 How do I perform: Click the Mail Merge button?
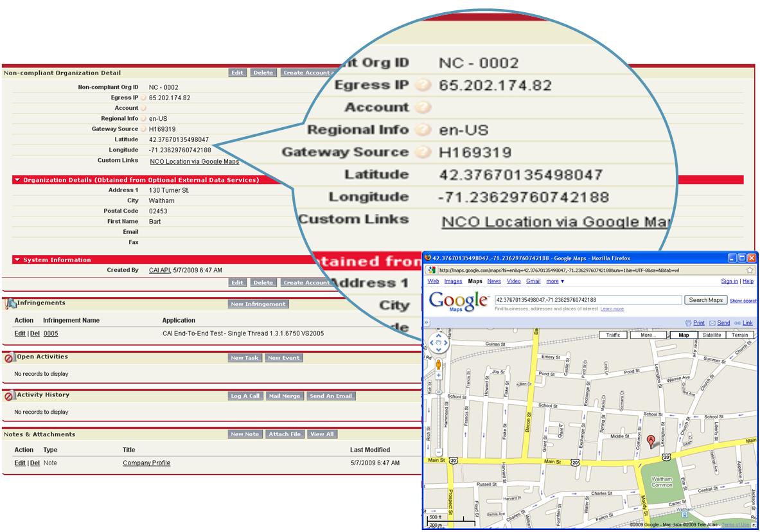pos(285,396)
